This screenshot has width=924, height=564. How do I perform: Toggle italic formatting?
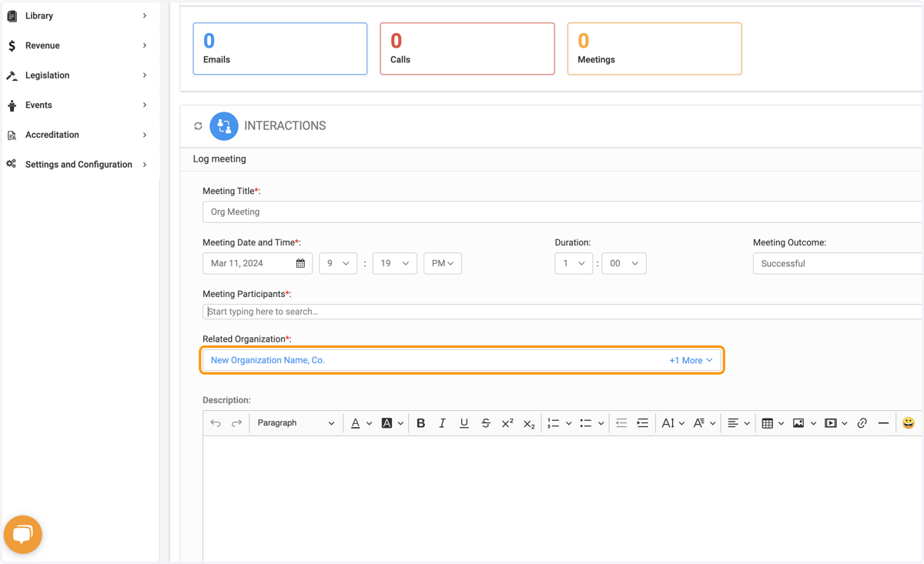click(442, 423)
